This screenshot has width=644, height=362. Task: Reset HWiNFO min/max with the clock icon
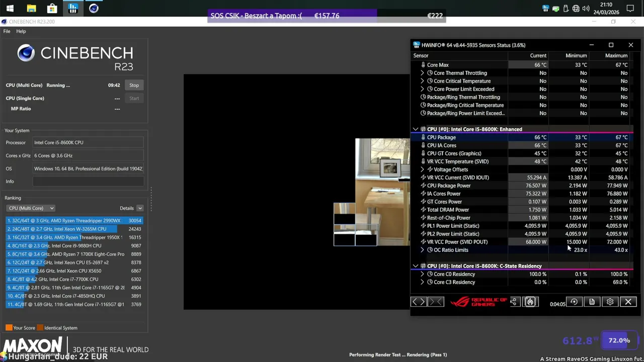tap(574, 302)
